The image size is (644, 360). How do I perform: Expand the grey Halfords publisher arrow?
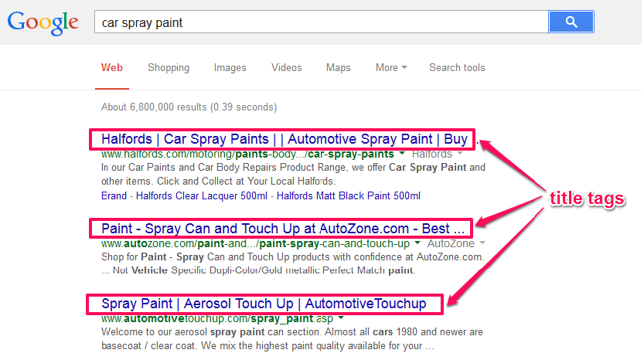tap(460, 154)
